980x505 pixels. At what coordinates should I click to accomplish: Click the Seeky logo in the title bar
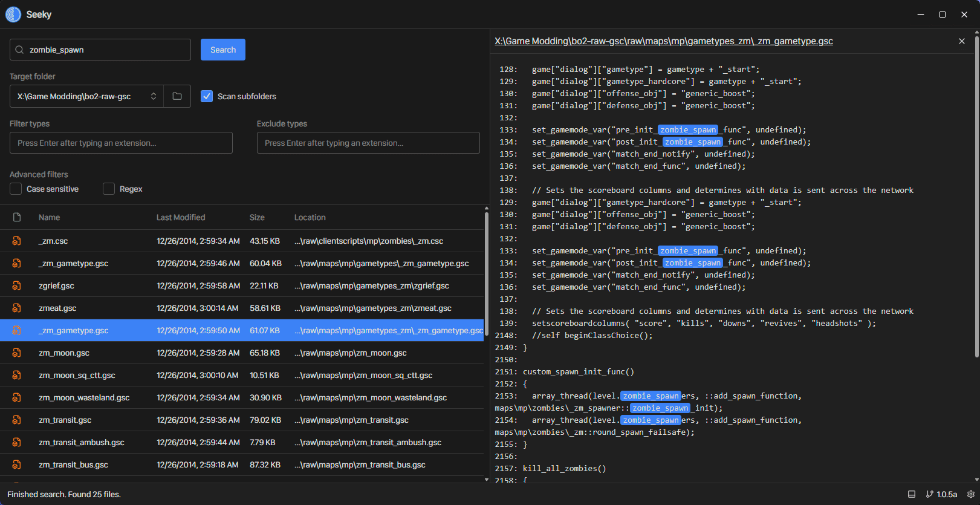point(13,15)
